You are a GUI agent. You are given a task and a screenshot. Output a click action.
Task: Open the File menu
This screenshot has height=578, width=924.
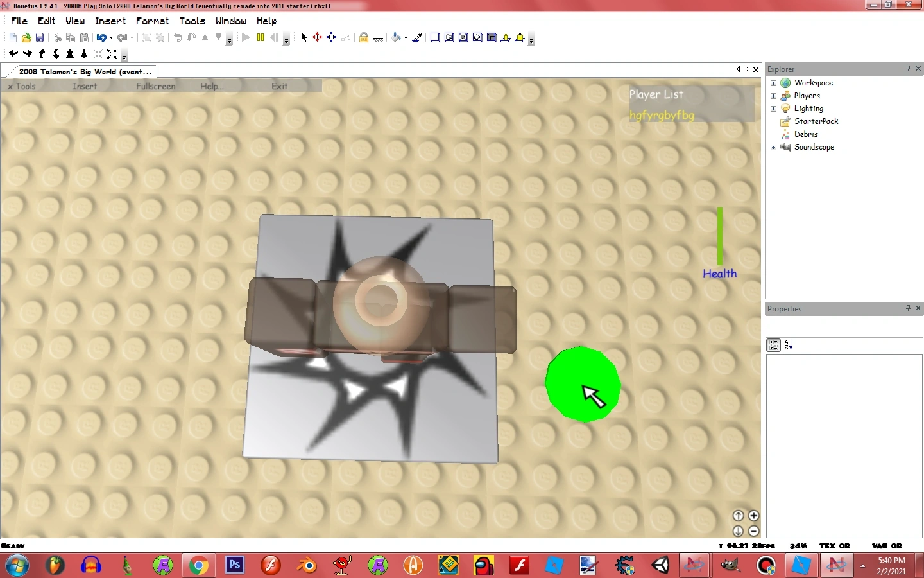(19, 21)
